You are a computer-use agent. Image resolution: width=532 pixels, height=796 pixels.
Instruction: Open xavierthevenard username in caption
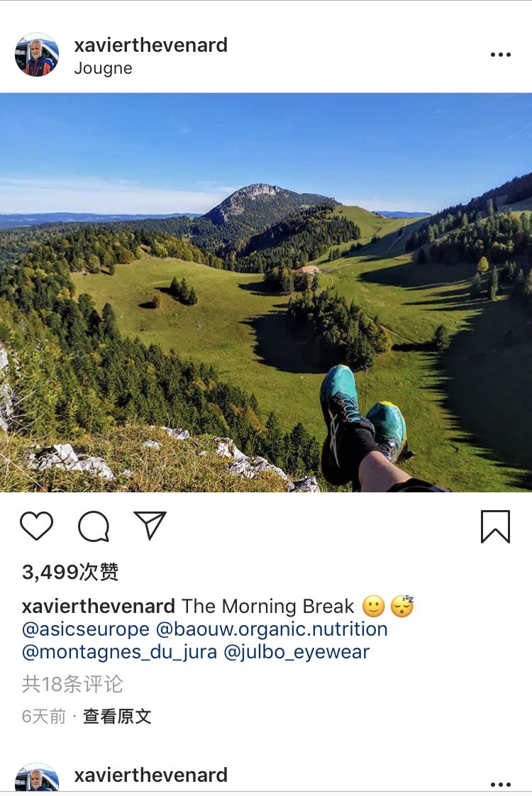point(99,606)
